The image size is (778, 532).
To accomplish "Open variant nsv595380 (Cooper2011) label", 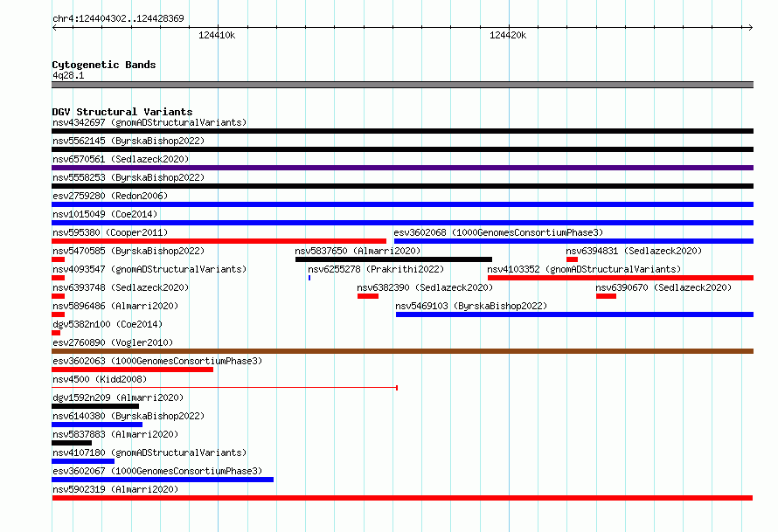I will pyautogui.click(x=110, y=232).
